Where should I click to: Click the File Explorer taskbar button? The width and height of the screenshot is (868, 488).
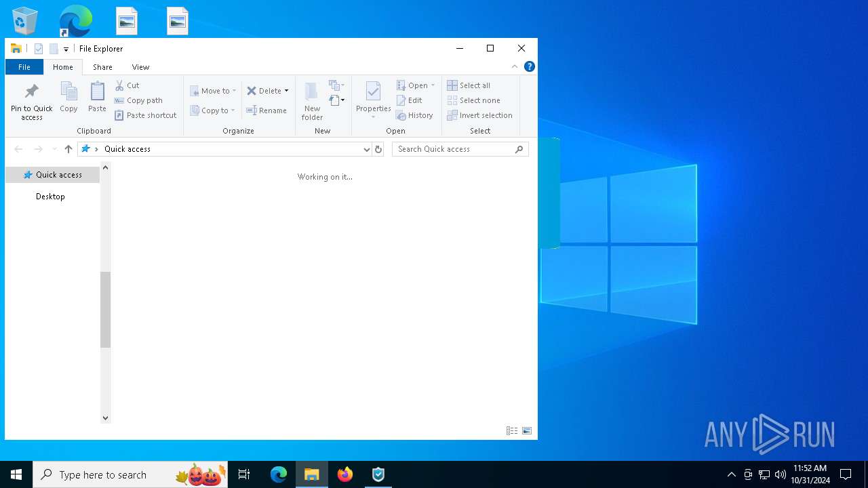312,474
